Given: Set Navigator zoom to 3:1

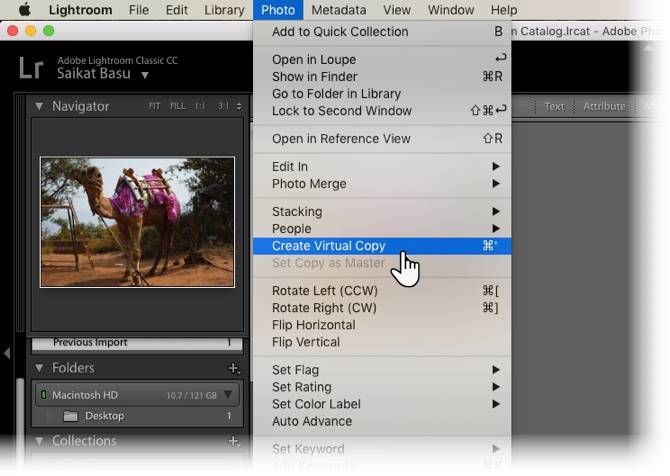Looking at the screenshot, I should tap(223, 106).
